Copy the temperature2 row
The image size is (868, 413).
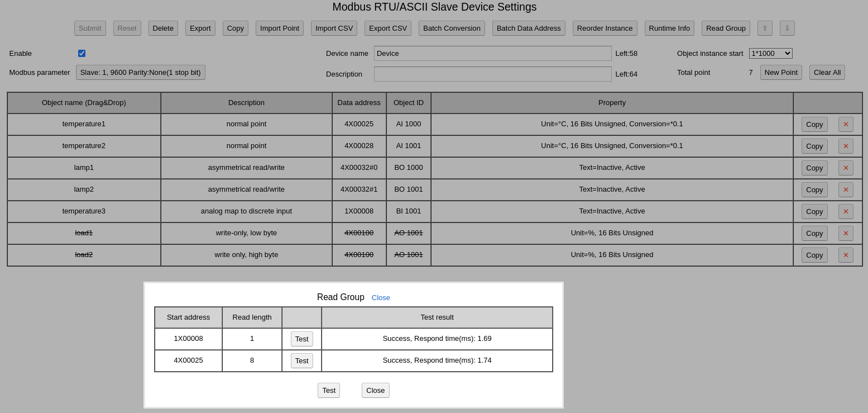coord(814,146)
